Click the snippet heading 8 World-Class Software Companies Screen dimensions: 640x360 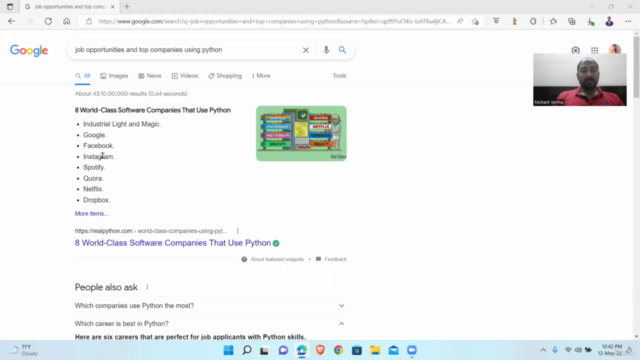[x=153, y=110]
